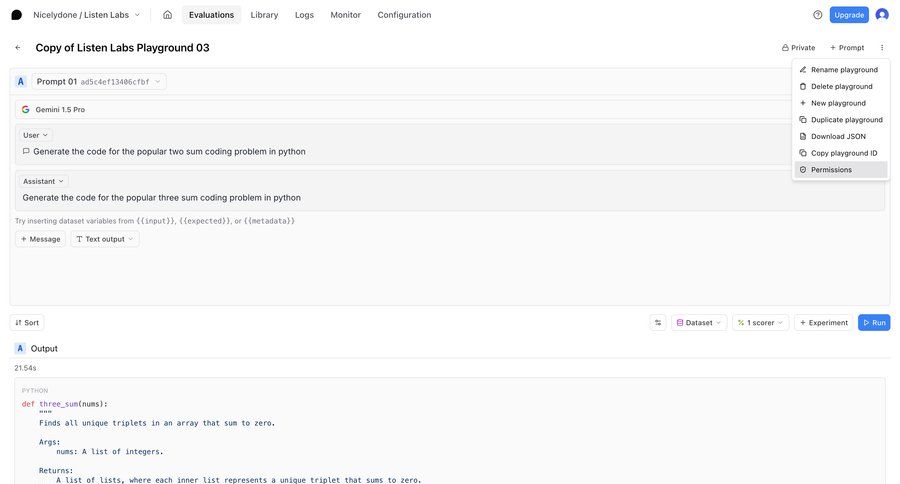Select Copy playground ID menu entry

(x=840, y=153)
